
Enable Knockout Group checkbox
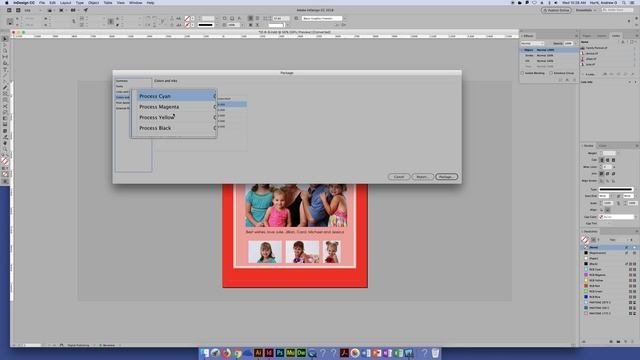tap(551, 73)
